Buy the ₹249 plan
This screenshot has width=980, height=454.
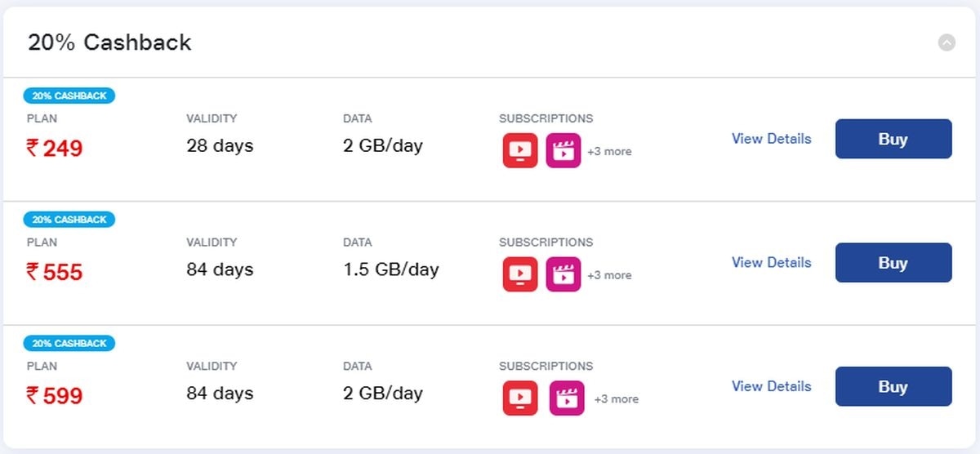click(x=893, y=139)
